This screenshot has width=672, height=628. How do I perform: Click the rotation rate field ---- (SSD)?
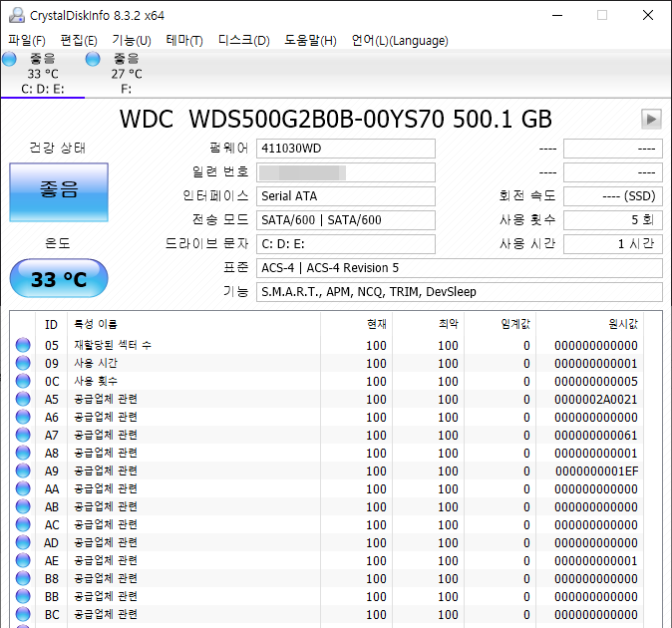[x=613, y=196]
